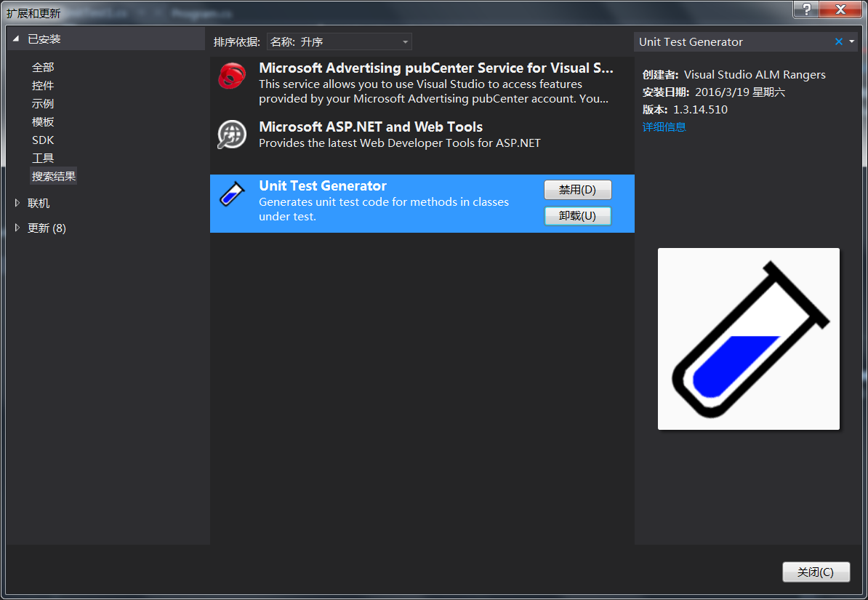868x600 pixels.
Task: Click the install date 2016/3/19 星期六
Action: 740,92
